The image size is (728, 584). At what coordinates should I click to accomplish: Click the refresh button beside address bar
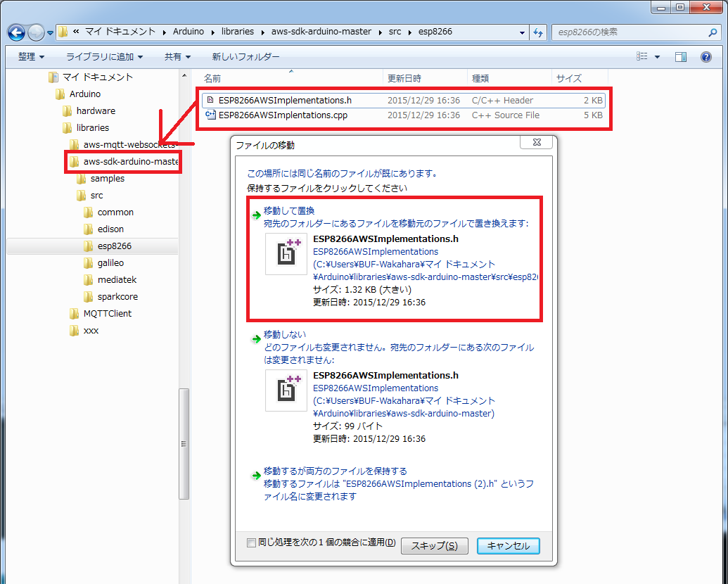tap(538, 32)
